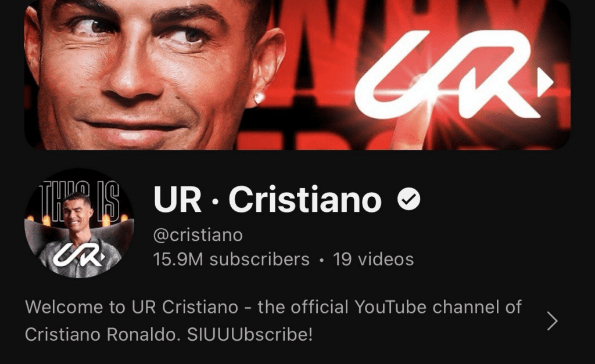Click the small UR logo inside the avatar
Viewport: 595px width, 364px height.
(79, 254)
